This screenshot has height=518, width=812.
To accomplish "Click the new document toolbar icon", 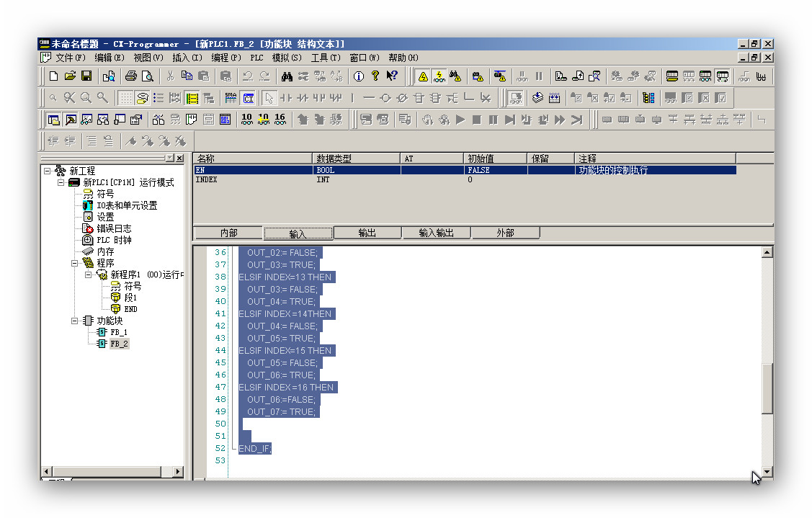I will (x=53, y=76).
